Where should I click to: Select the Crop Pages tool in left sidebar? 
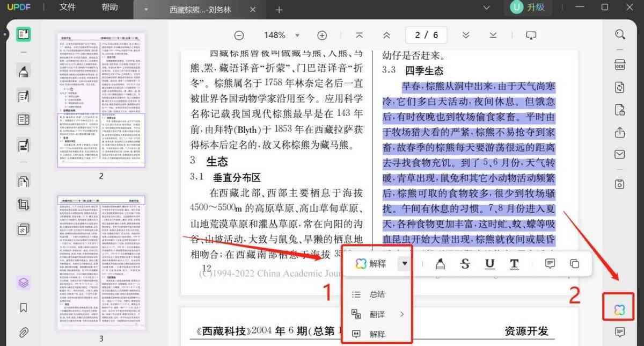pos(24,205)
